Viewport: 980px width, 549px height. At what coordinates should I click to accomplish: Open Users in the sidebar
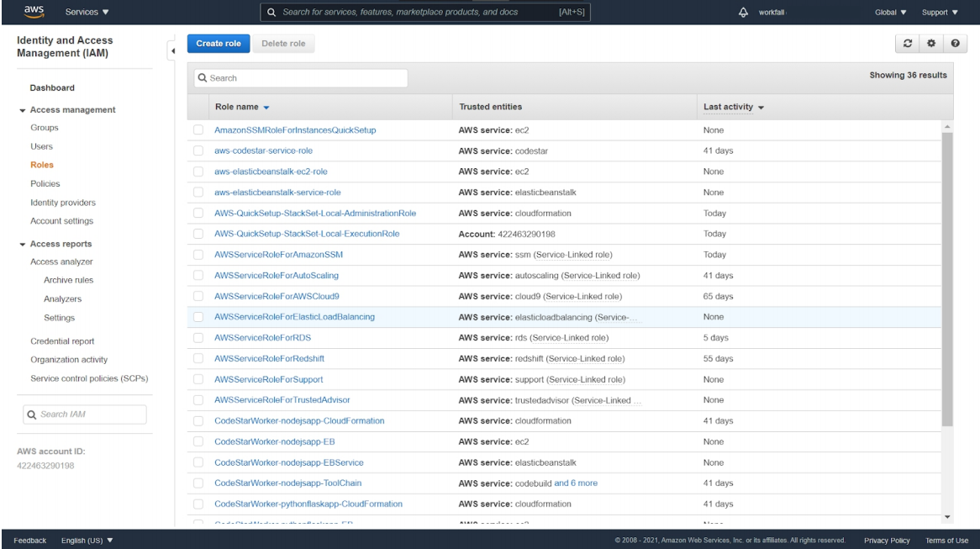[x=42, y=146]
